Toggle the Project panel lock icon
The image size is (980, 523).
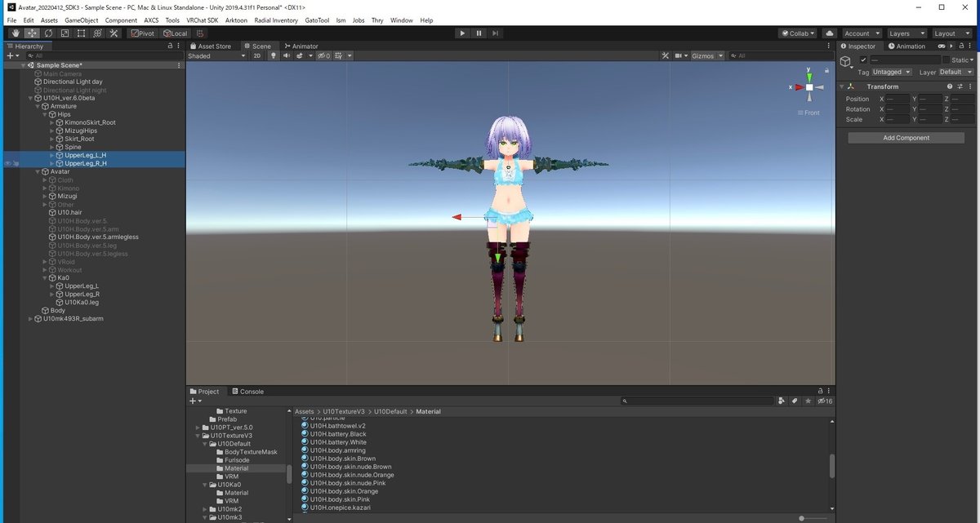click(x=821, y=392)
